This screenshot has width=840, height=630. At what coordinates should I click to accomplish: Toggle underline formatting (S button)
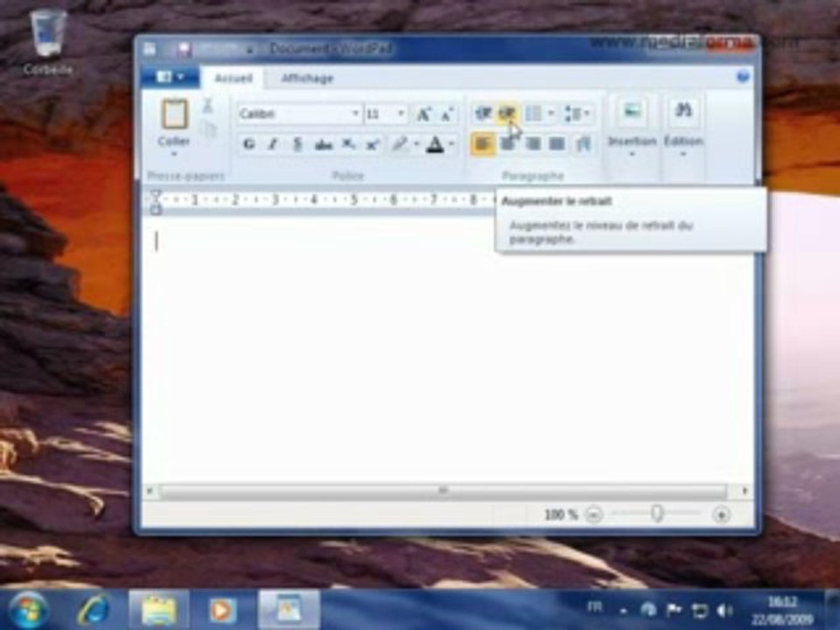pyautogui.click(x=297, y=144)
